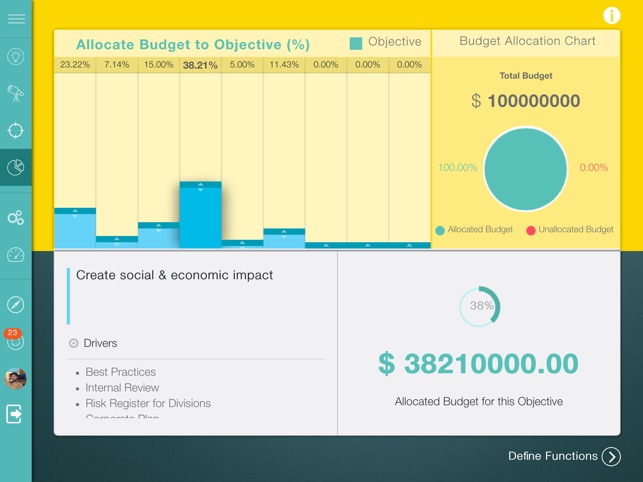The image size is (643, 482).
Task: Select the 5.00% column header
Action: [242, 65]
